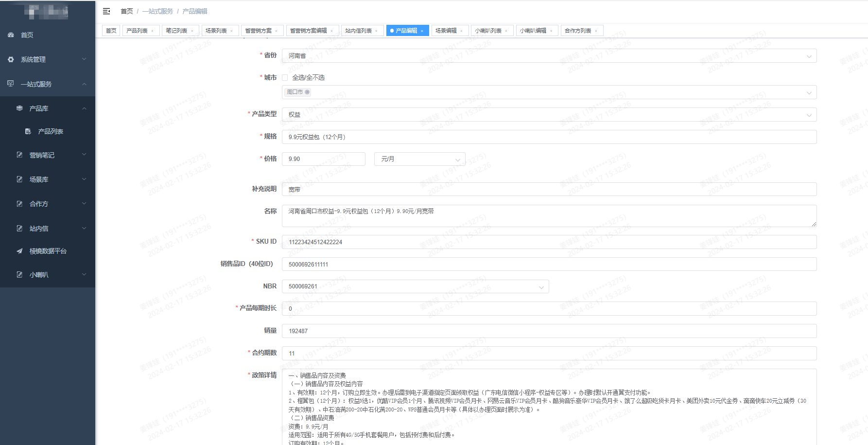
Task: Click the 销售品ID input field
Action: tap(549, 264)
